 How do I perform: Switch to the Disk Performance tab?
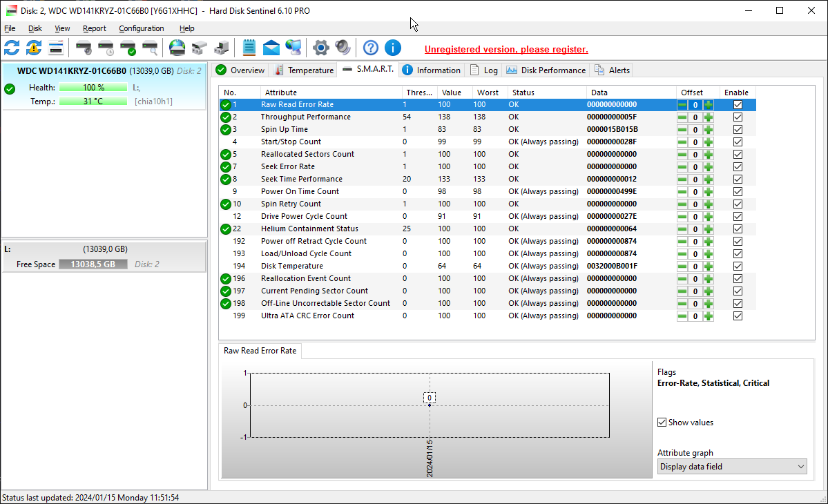point(546,70)
